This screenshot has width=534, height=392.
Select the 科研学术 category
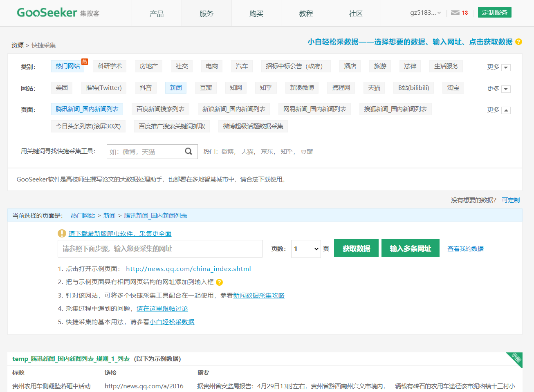[110, 66]
